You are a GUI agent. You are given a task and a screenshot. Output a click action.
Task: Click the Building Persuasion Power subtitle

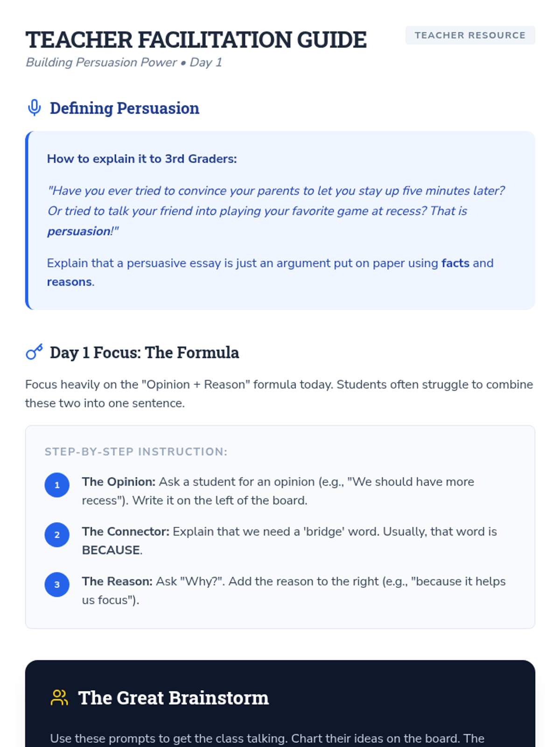click(x=124, y=63)
